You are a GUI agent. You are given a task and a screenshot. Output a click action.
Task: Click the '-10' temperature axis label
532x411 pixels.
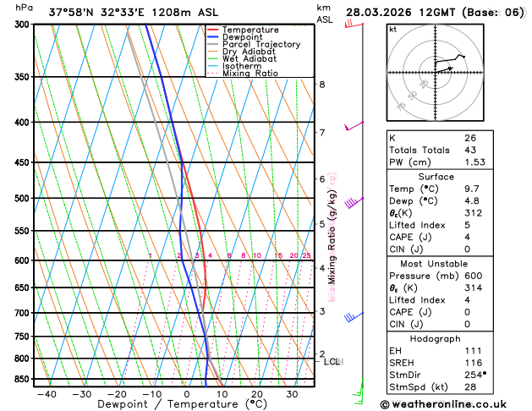(151, 394)
